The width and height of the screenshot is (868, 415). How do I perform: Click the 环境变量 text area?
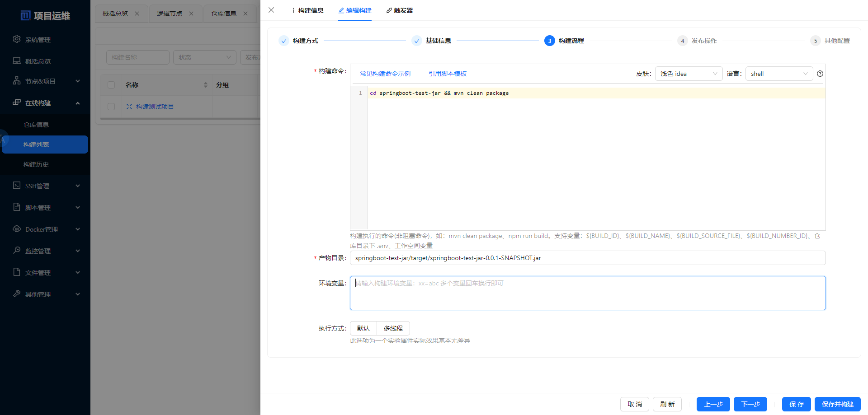(588, 293)
